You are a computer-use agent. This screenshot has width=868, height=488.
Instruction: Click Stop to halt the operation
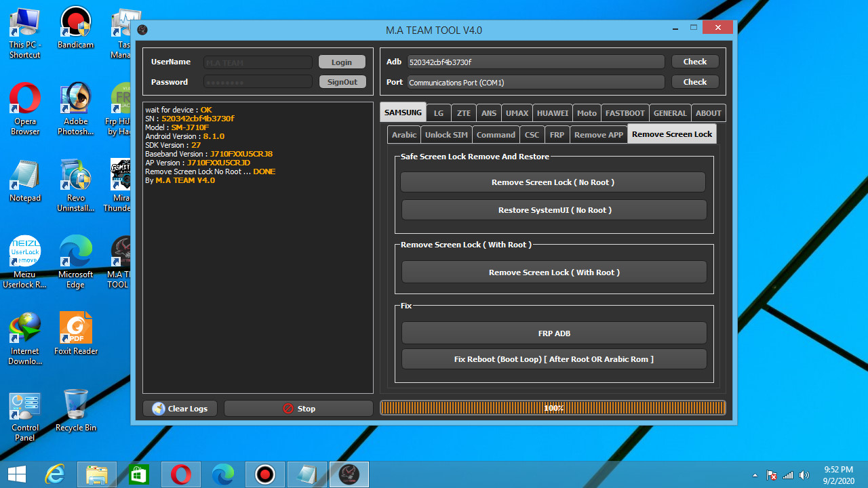coord(298,408)
